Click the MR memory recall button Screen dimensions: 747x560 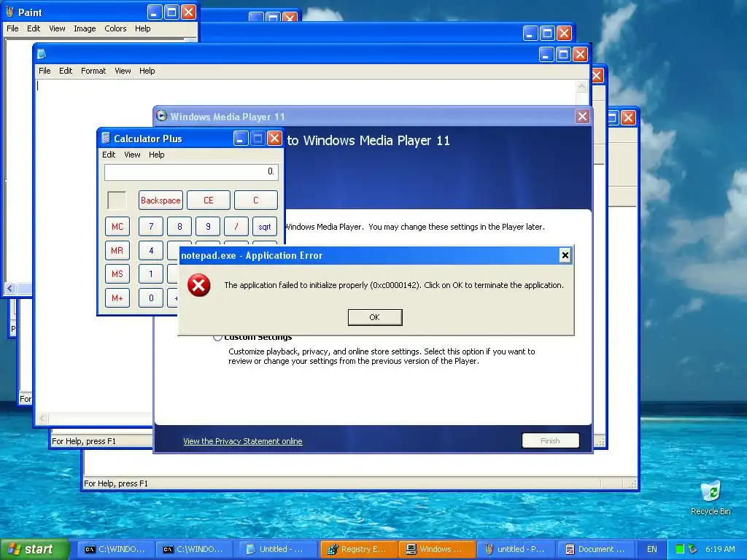117,251
